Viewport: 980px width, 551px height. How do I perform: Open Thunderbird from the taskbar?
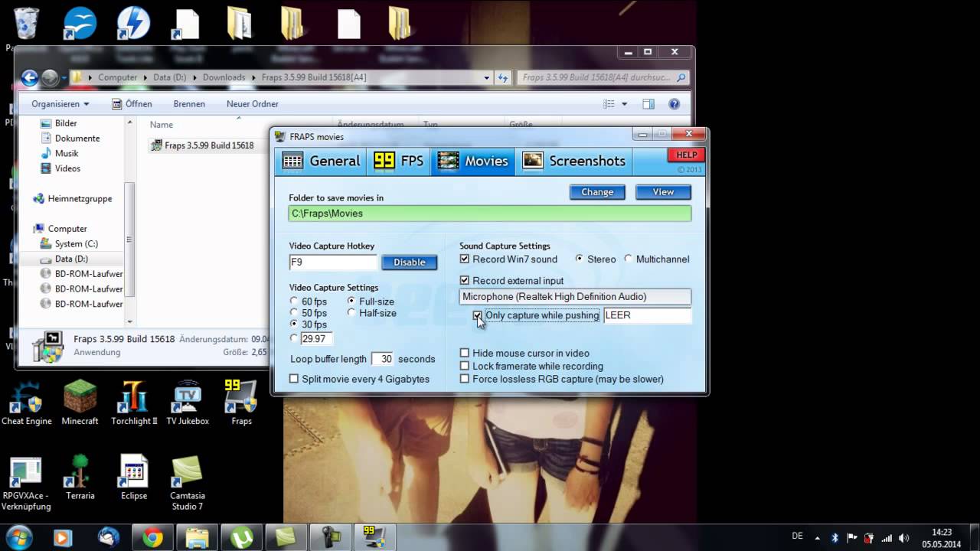[x=109, y=538]
